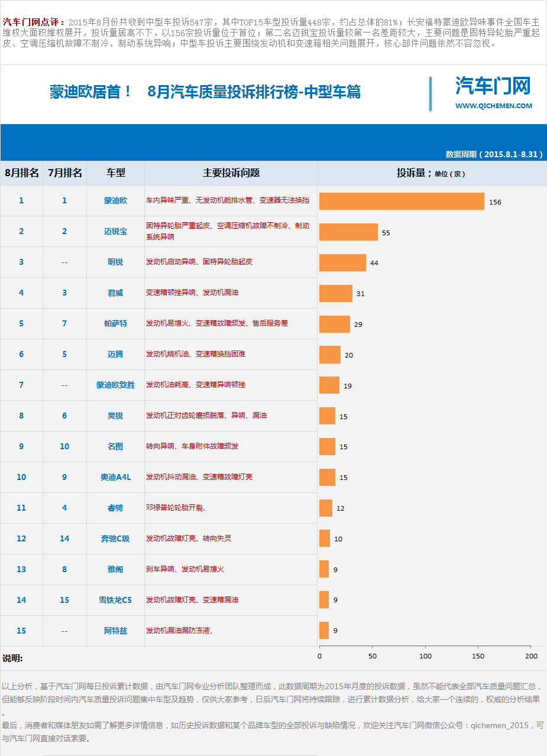Click the orange bar for 睿骋 showing 12
Viewport: 547px width, 756px height.
(x=326, y=508)
